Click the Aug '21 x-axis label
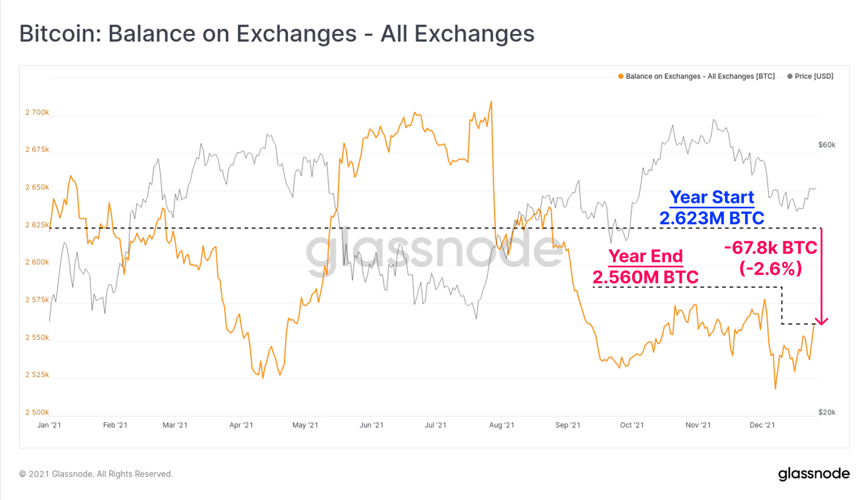 click(502, 425)
